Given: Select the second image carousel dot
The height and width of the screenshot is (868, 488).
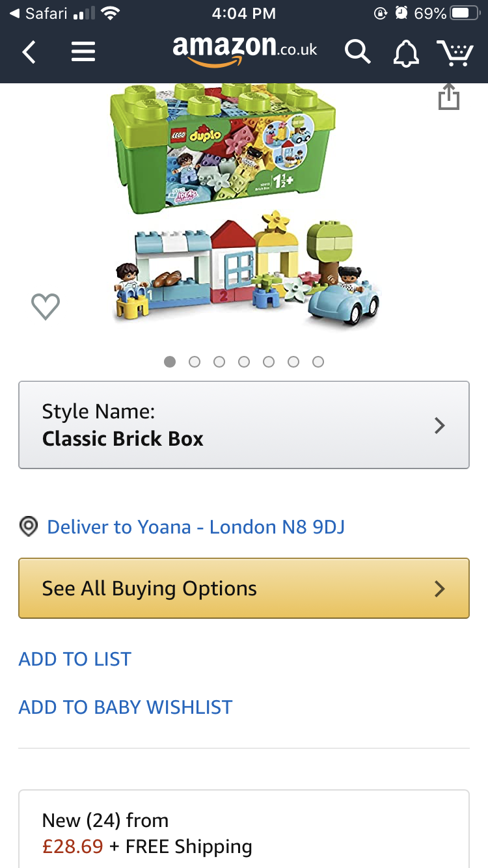Looking at the screenshot, I should pos(195,362).
